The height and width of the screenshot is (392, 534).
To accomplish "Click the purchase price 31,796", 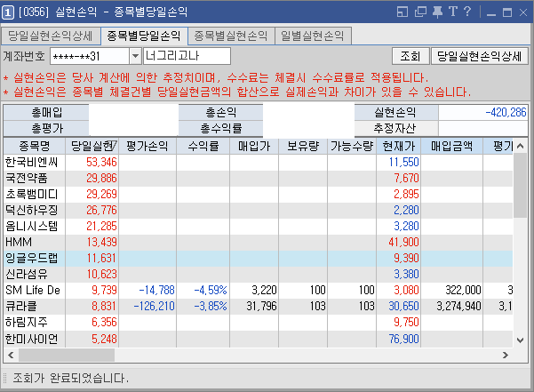I will click(x=261, y=306).
